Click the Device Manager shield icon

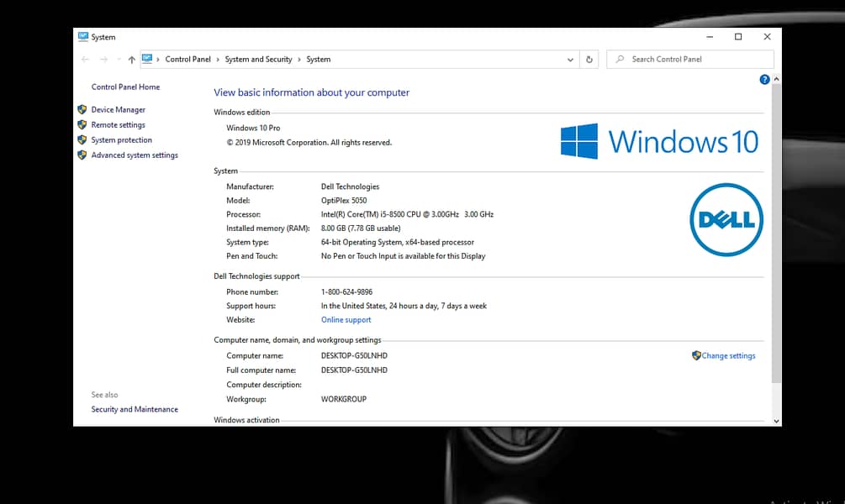[82, 110]
